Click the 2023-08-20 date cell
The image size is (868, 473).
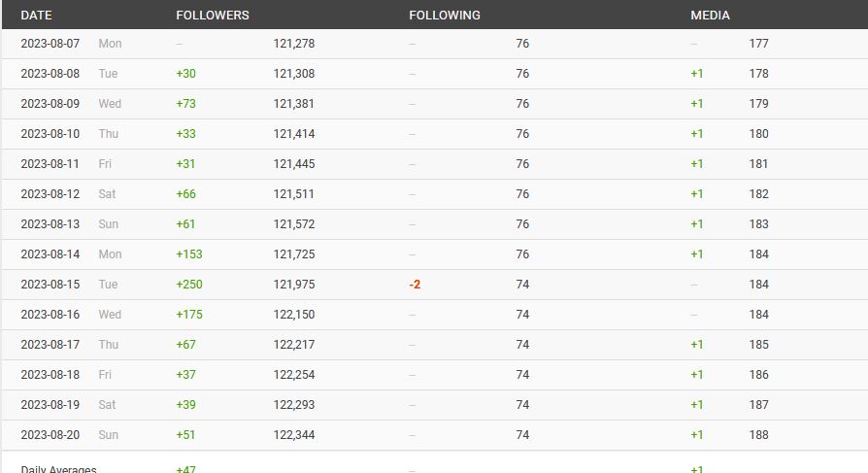click(50, 435)
